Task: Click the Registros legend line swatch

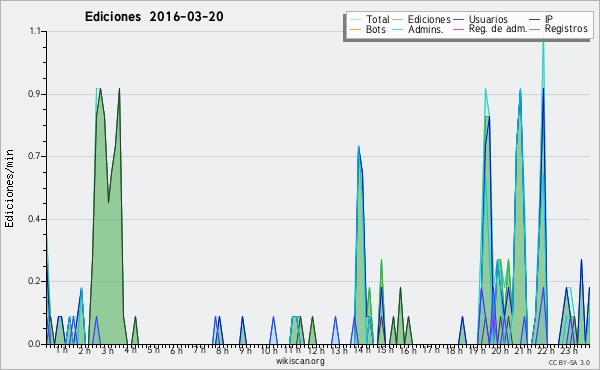Action: [x=535, y=29]
